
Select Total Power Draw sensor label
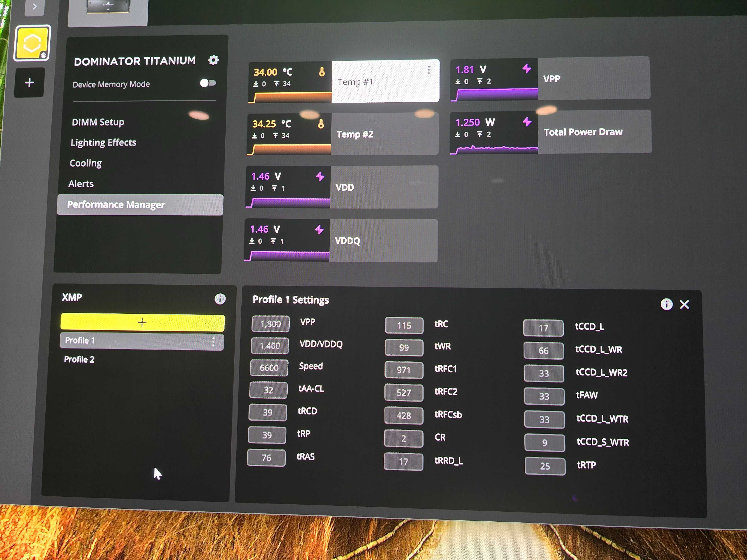coord(583,132)
